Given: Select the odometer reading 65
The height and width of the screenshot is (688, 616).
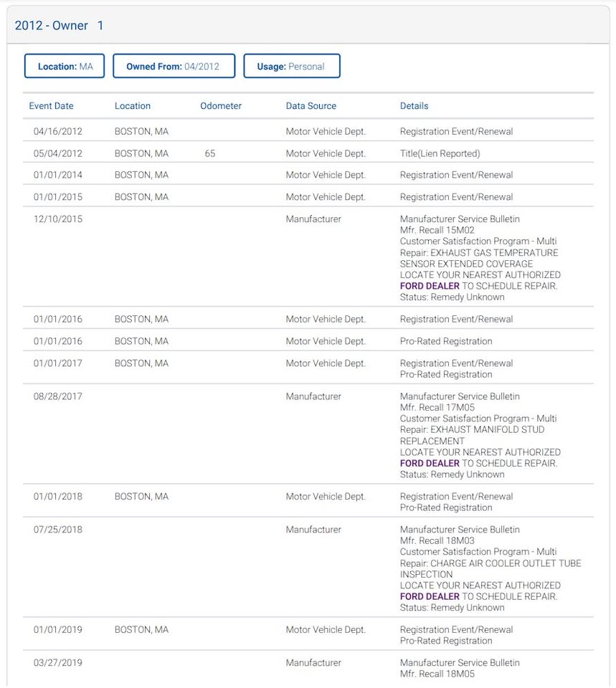Looking at the screenshot, I should 209,153.
